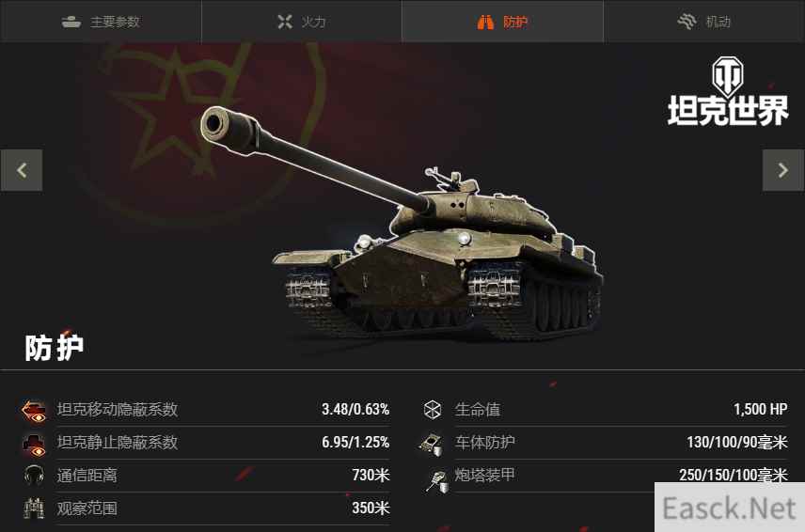
Task: Click the crossed-tools icon on 火力 tab
Action: pos(285,22)
